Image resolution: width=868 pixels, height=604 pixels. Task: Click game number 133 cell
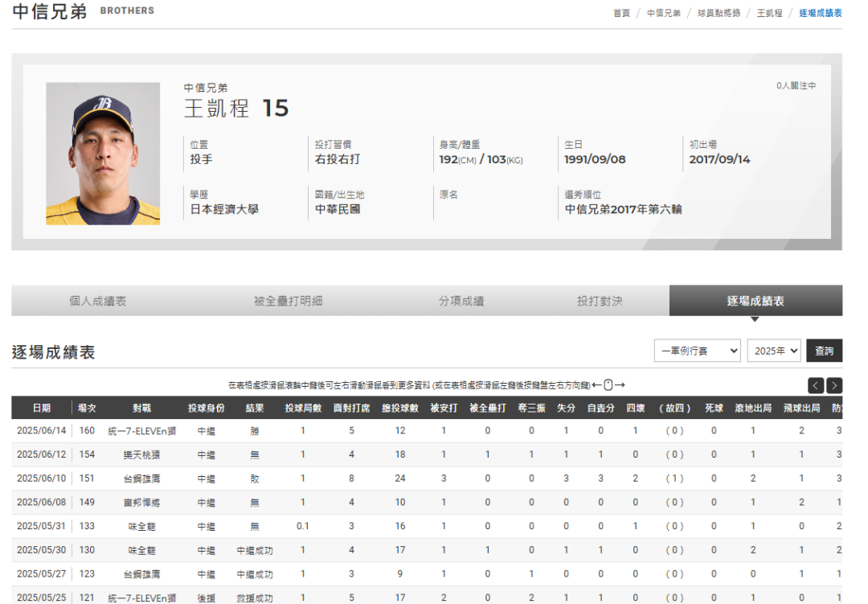click(87, 526)
